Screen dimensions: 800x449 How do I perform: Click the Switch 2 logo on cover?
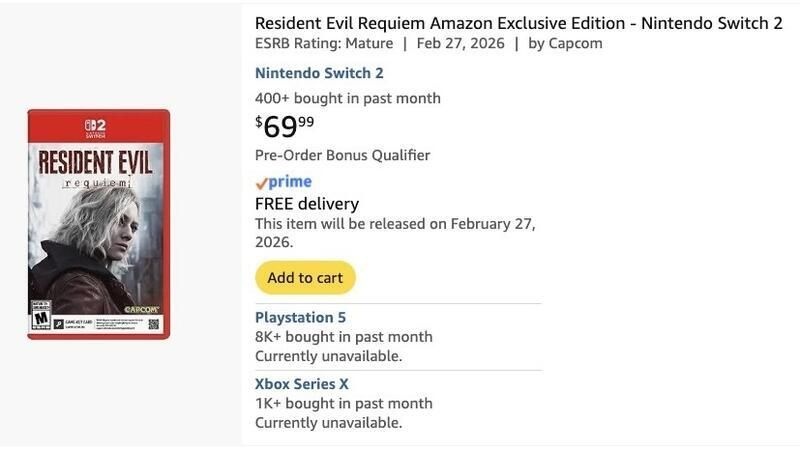96,127
